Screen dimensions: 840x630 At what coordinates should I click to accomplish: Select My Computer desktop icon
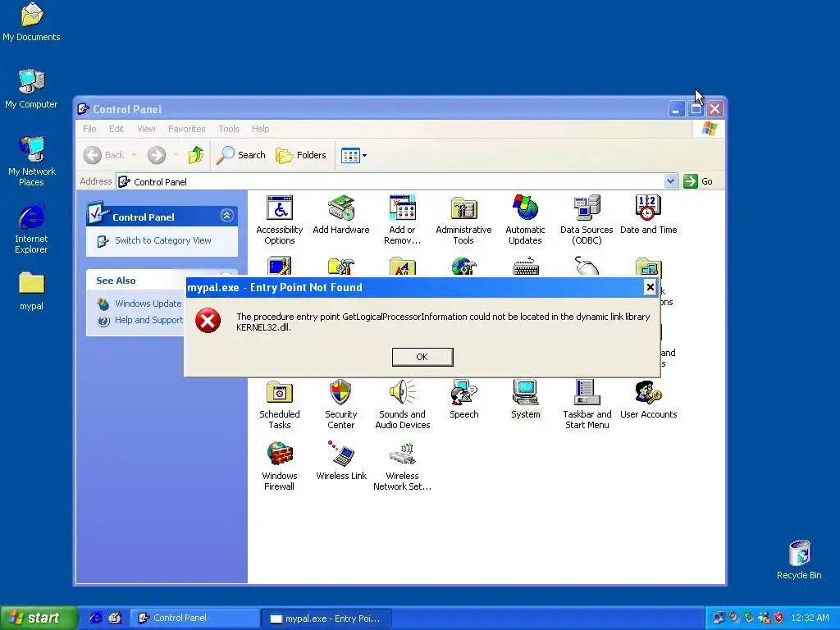point(32,89)
